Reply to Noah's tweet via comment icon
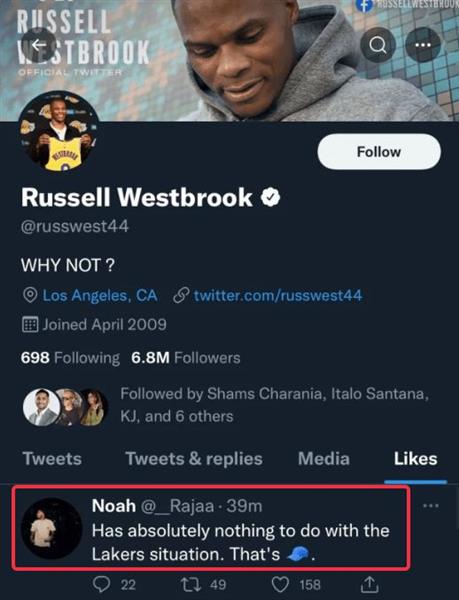 101,584
